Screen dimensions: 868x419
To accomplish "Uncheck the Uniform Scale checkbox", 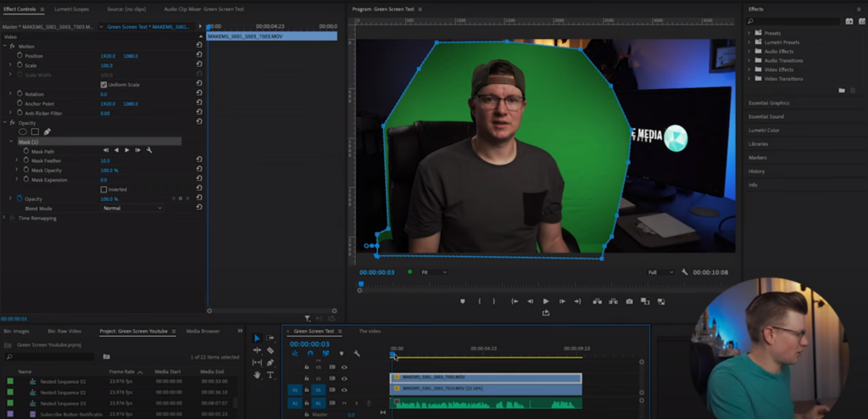I will coord(103,85).
